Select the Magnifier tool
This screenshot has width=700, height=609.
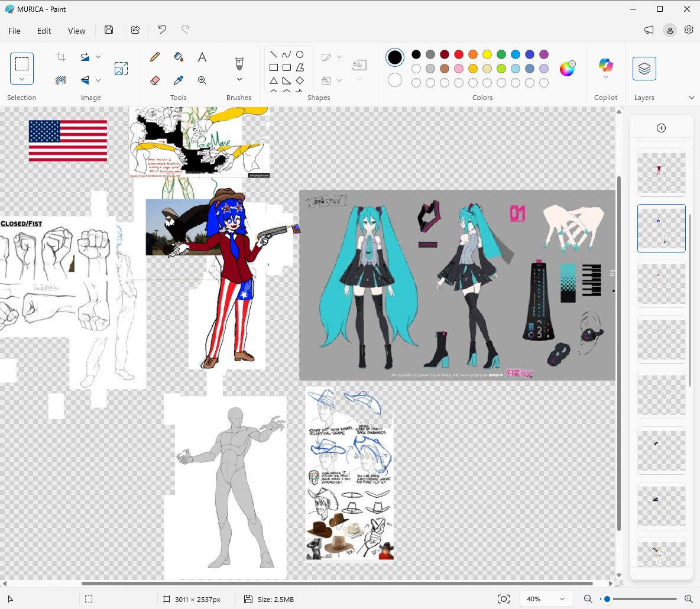pos(202,80)
